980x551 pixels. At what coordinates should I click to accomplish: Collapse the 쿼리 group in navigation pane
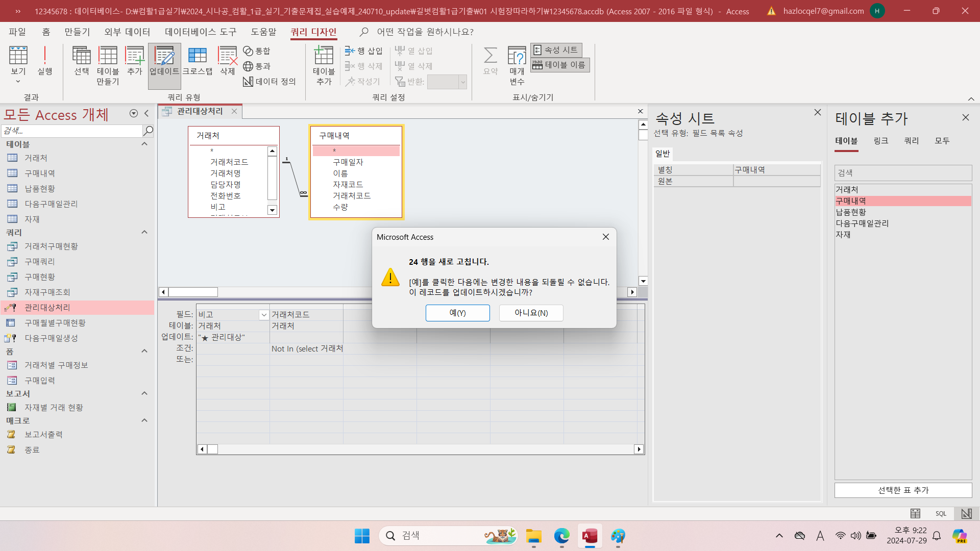coord(144,232)
